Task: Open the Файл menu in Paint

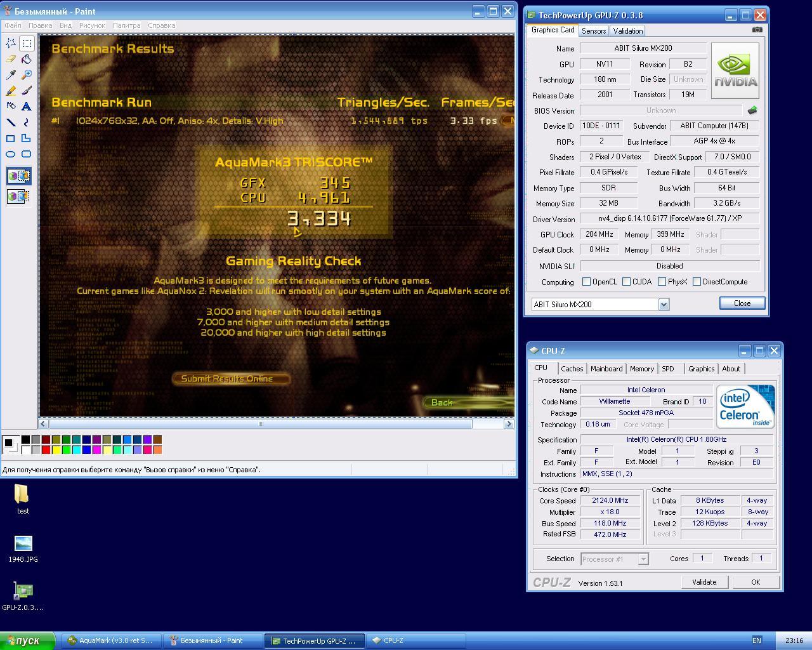Action: 13,25
